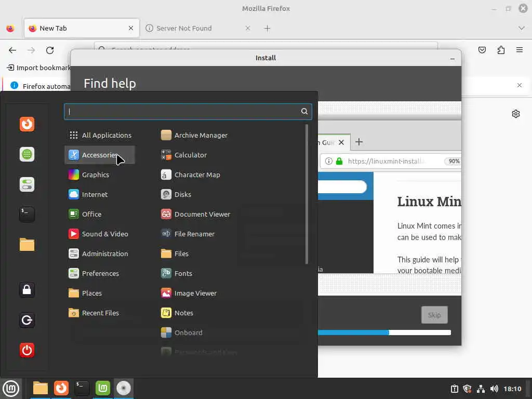Click Firefox icon in taskbar
The image size is (532, 399).
[x=61, y=388]
